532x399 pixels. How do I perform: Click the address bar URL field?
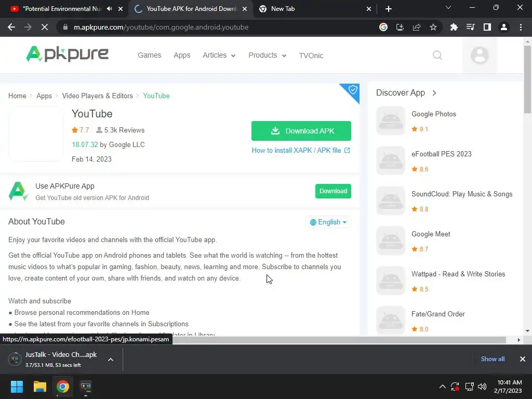(x=217, y=27)
